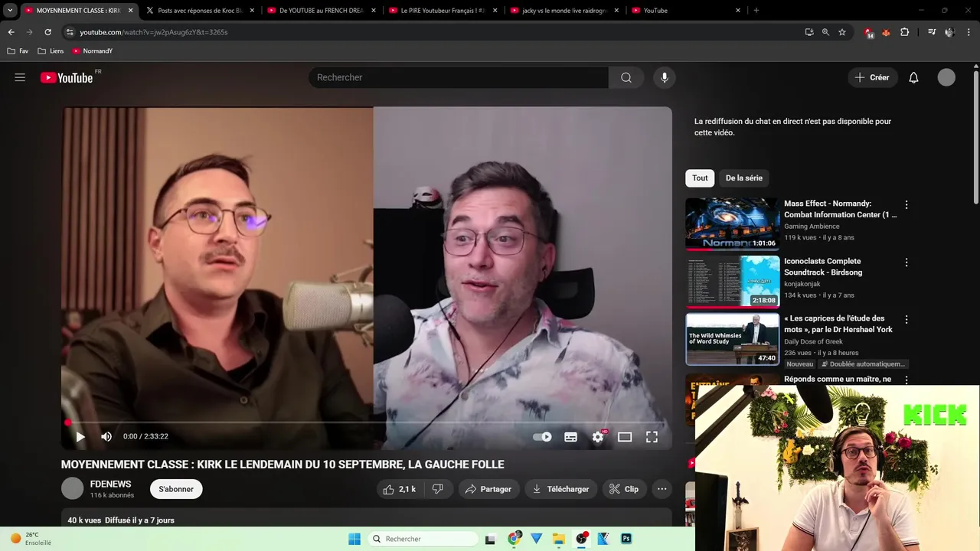The height and width of the screenshot is (551, 980).
Task: Start voice search with the microphone icon
Action: [665, 77]
